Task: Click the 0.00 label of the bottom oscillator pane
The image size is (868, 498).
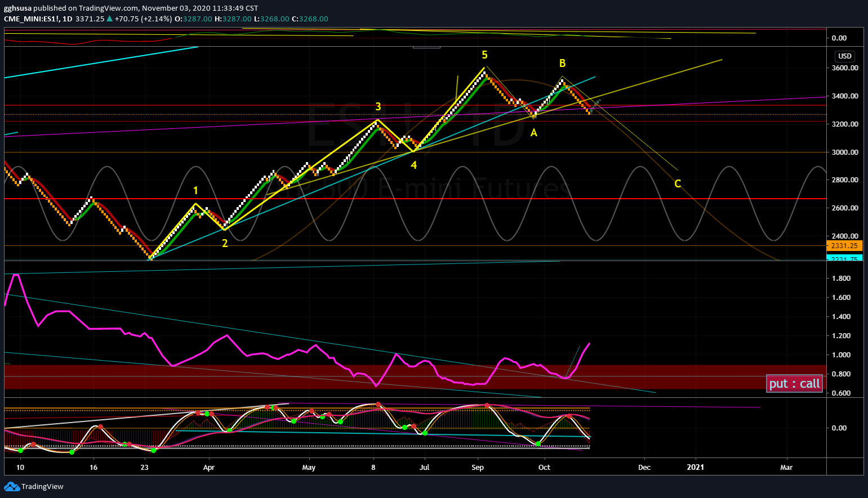Action: click(x=839, y=428)
